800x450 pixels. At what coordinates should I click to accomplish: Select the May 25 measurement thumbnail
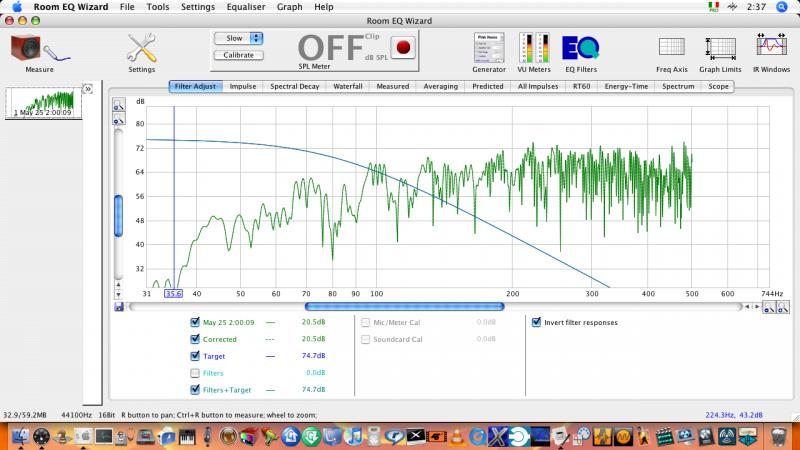point(45,104)
